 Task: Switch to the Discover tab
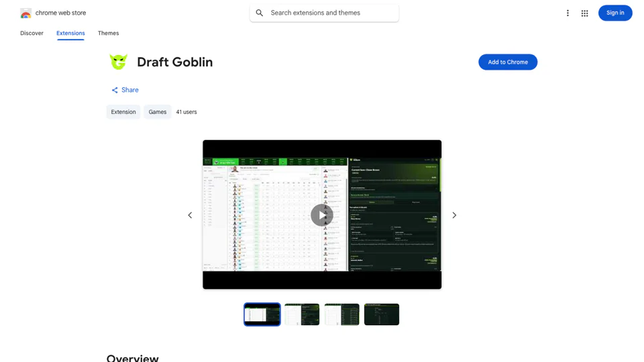click(32, 34)
